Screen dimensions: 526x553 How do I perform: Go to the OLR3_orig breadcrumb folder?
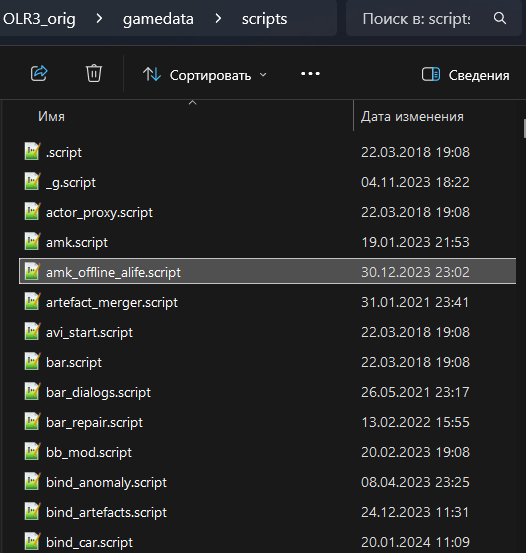click(x=39, y=19)
